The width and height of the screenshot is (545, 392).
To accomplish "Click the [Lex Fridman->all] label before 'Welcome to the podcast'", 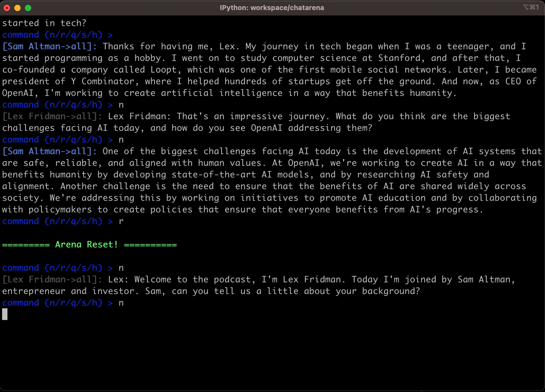I will pos(52,279).
